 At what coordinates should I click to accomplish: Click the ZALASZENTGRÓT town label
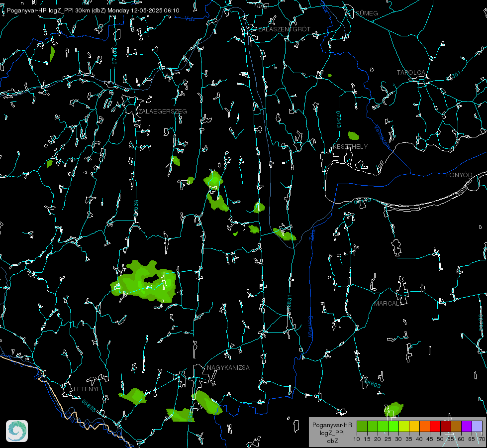pos(284,29)
